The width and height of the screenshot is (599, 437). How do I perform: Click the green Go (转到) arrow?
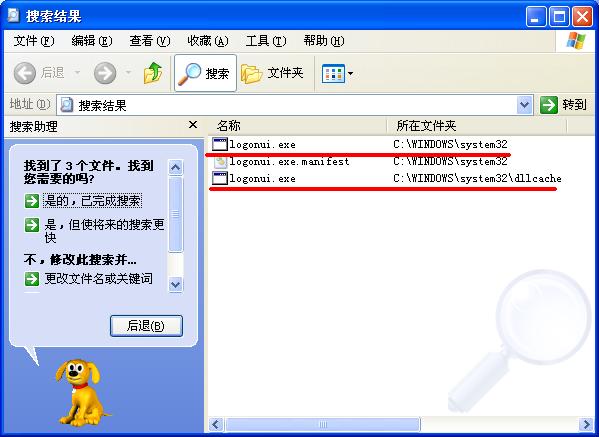click(549, 105)
